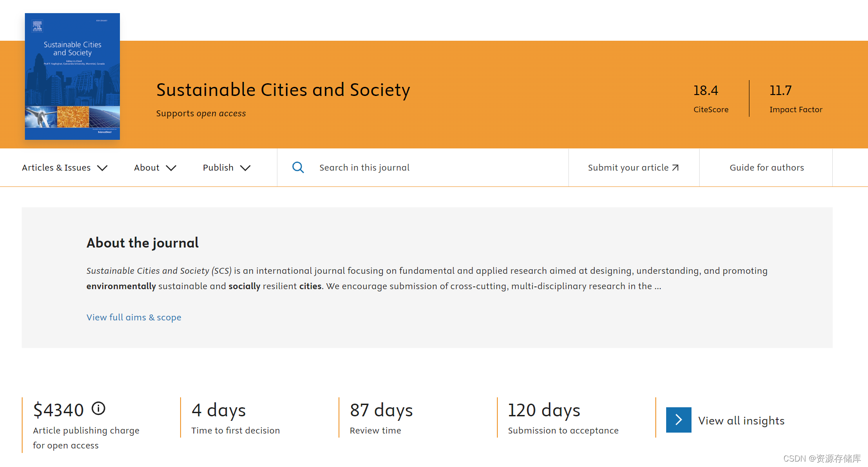Viewport: 868px width, 467px height.
Task: Open Guide for authors
Action: click(767, 167)
